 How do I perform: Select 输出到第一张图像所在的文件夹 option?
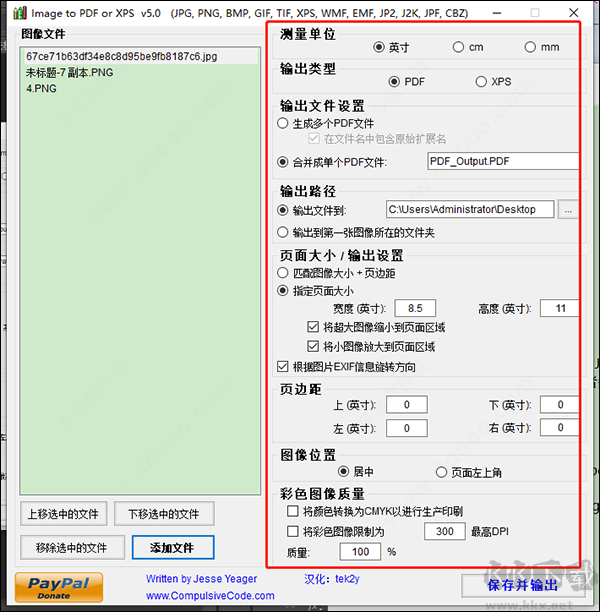pyautogui.click(x=283, y=232)
